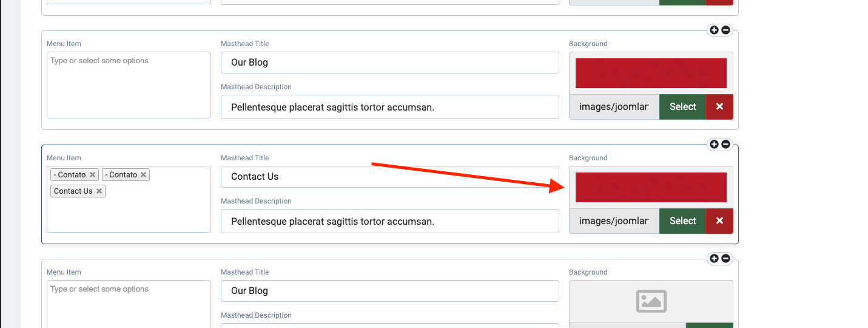Click the minus icon on the red-background Our Blog row
Viewport: 868px width, 328px height.
(x=725, y=30)
